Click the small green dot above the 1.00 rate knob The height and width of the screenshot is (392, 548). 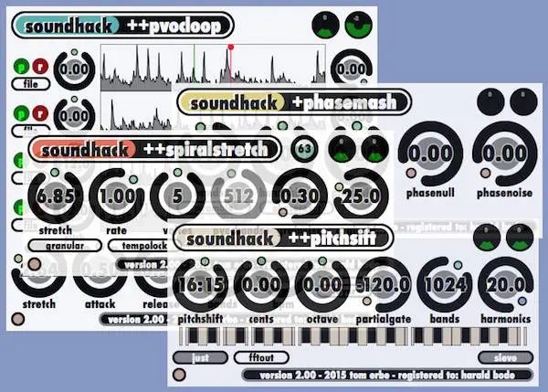point(133,180)
